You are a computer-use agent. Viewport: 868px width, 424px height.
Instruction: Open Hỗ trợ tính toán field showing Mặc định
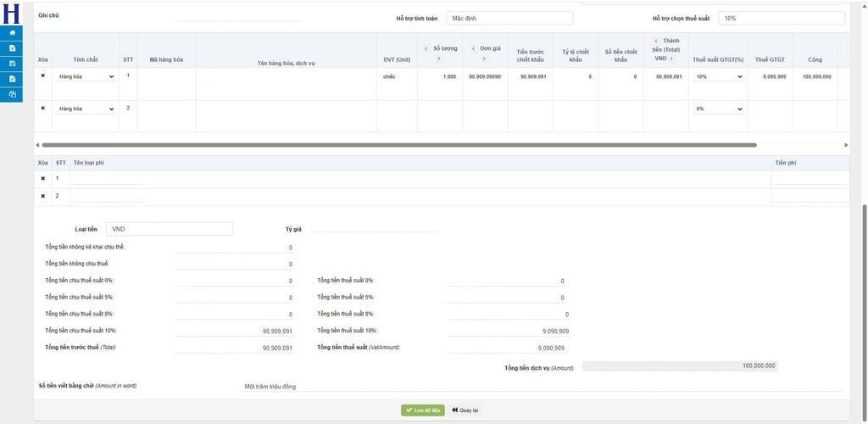point(521,18)
